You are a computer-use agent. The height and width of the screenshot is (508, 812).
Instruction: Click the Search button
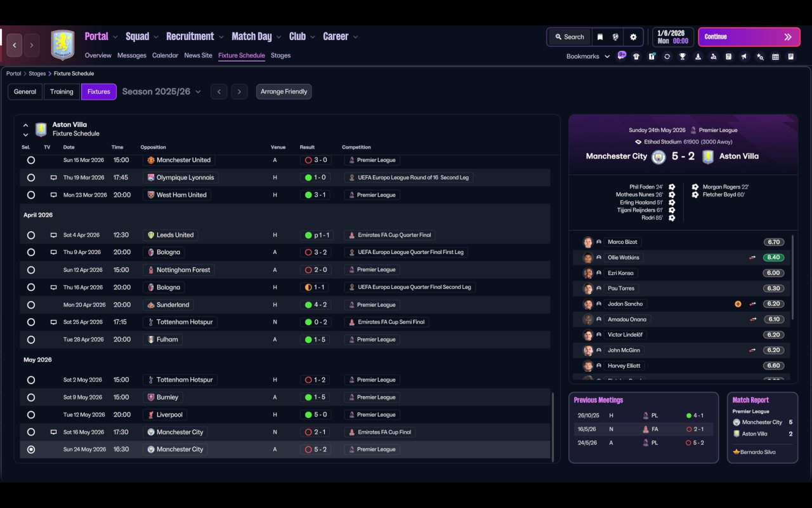[x=569, y=37]
